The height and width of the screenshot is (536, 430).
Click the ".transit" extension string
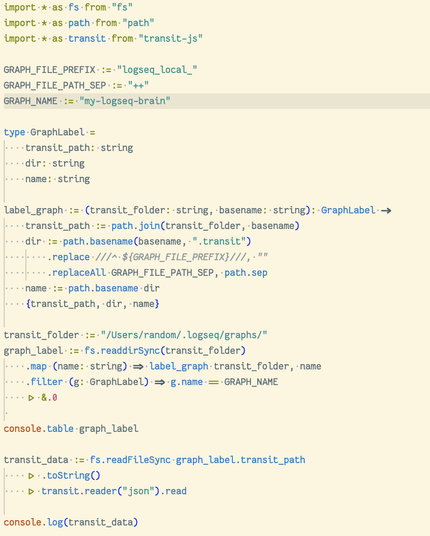[x=218, y=241]
